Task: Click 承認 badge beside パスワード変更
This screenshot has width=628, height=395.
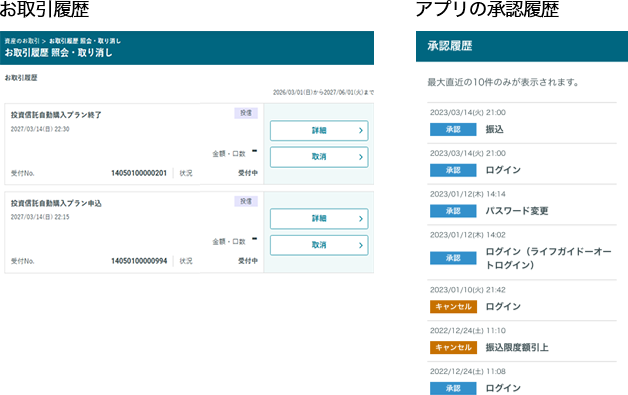Action: click(x=453, y=211)
